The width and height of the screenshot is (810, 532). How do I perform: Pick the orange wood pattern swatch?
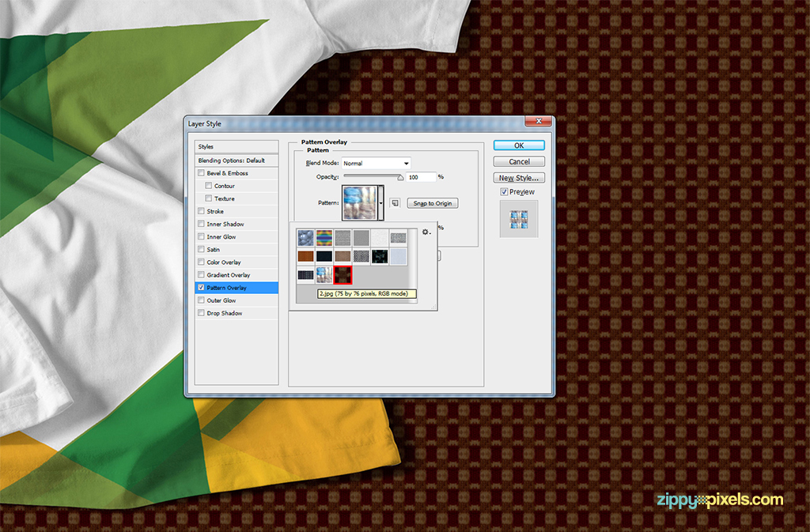(x=305, y=256)
